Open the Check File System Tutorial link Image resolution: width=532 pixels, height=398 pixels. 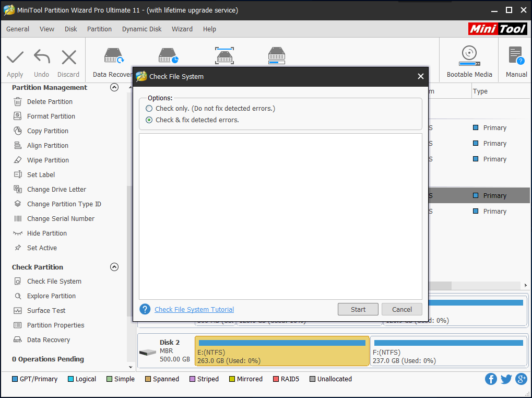[194, 309]
